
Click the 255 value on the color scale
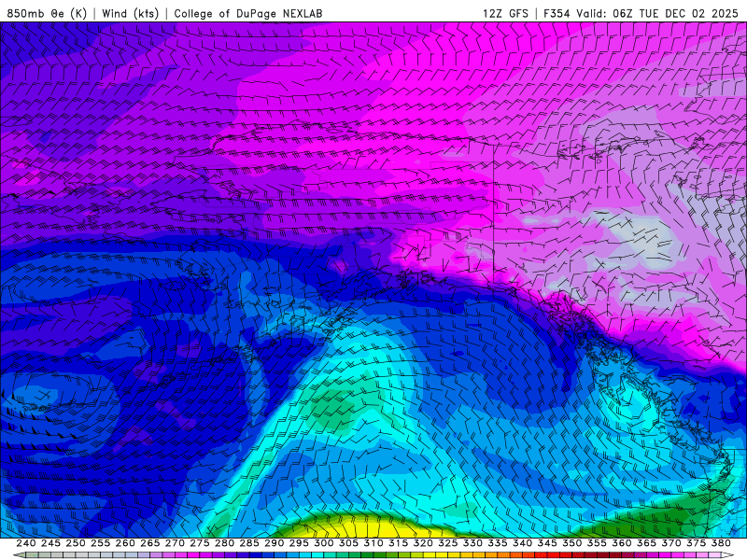tap(100, 543)
